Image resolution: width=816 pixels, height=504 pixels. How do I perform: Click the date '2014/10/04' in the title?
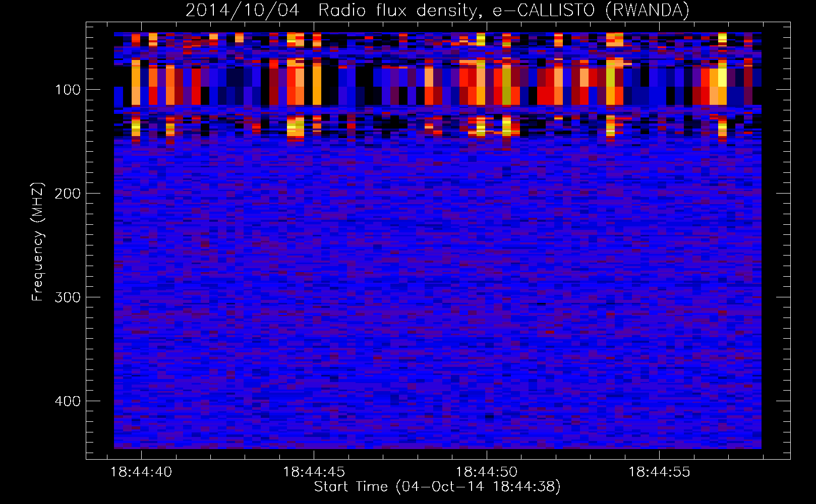(x=243, y=10)
